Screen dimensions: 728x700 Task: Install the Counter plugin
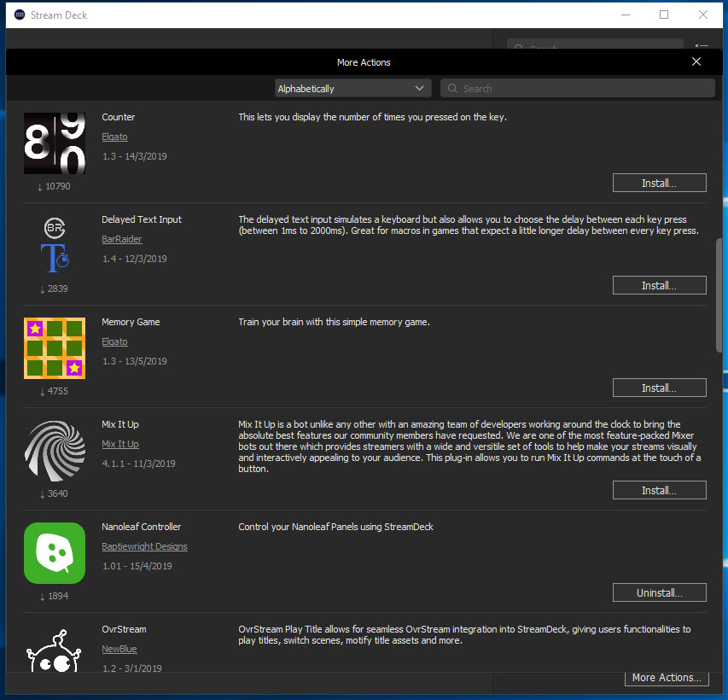tap(659, 183)
